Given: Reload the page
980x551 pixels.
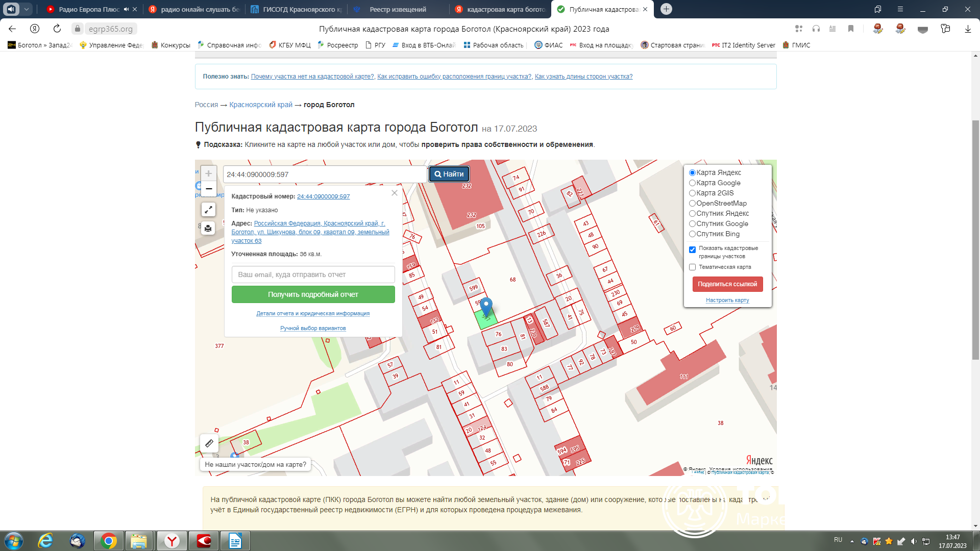Looking at the screenshot, I should pos(57,29).
